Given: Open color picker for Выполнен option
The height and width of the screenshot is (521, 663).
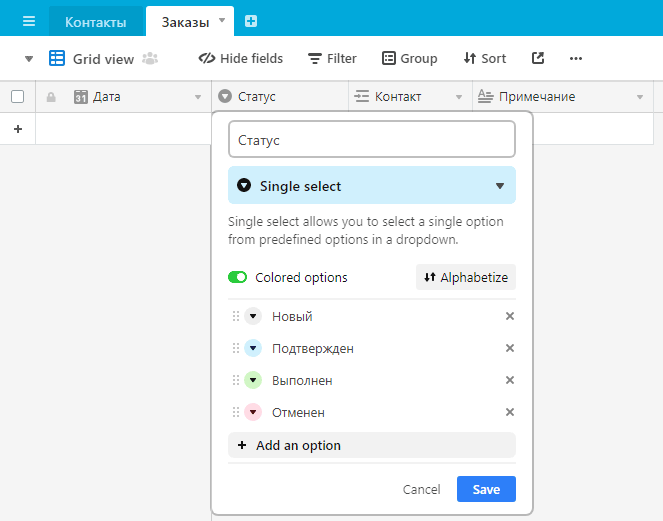Looking at the screenshot, I should click(253, 380).
